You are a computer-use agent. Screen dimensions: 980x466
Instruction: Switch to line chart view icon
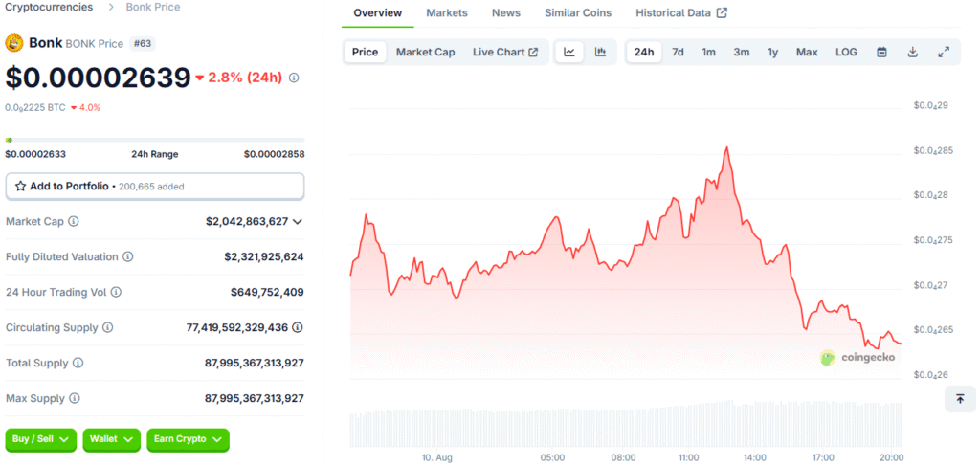point(569,53)
